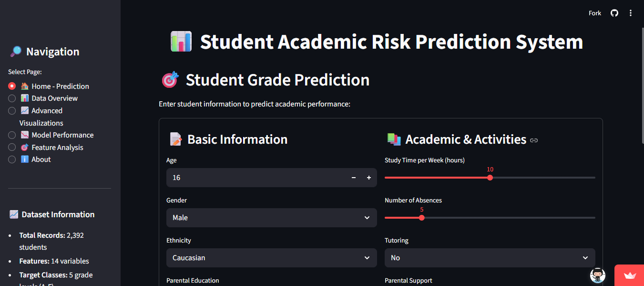This screenshot has width=644, height=286.
Task: Open the three-dot main menu
Action: click(631, 13)
